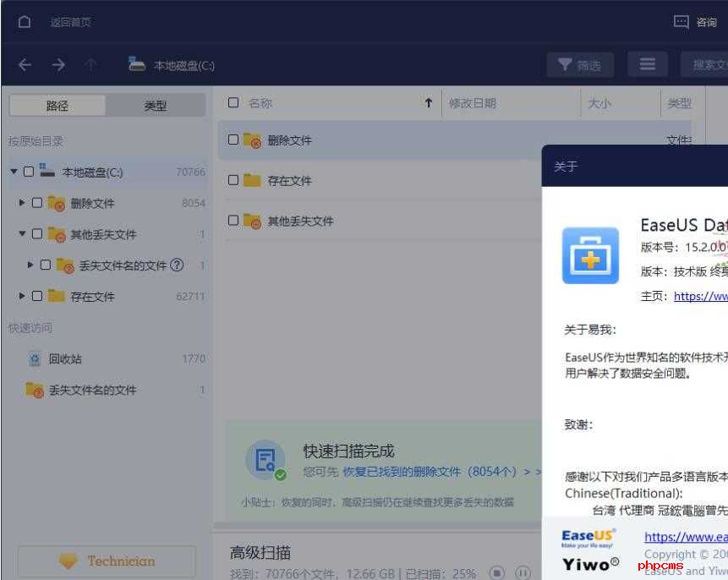Select the 本地磁盘(C:) label in the tree
The image size is (728, 580).
[92, 172]
